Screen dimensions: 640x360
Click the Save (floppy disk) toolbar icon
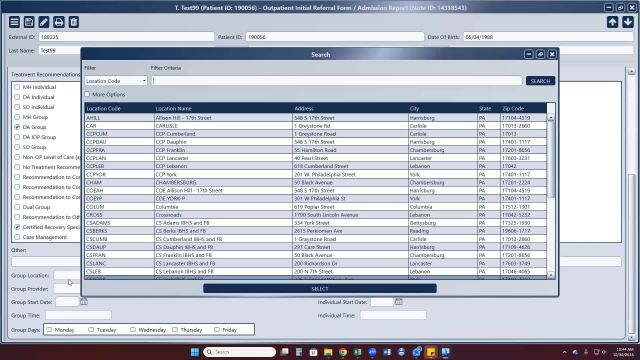pyautogui.click(x=29, y=22)
